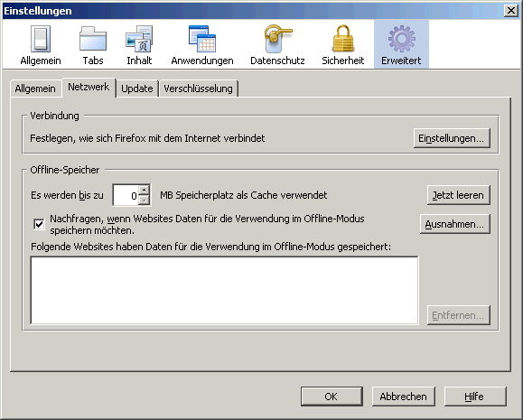Viewport: 523px width, 420px height.
Task: Cancel with the Abbrechen button
Action: coord(403,397)
